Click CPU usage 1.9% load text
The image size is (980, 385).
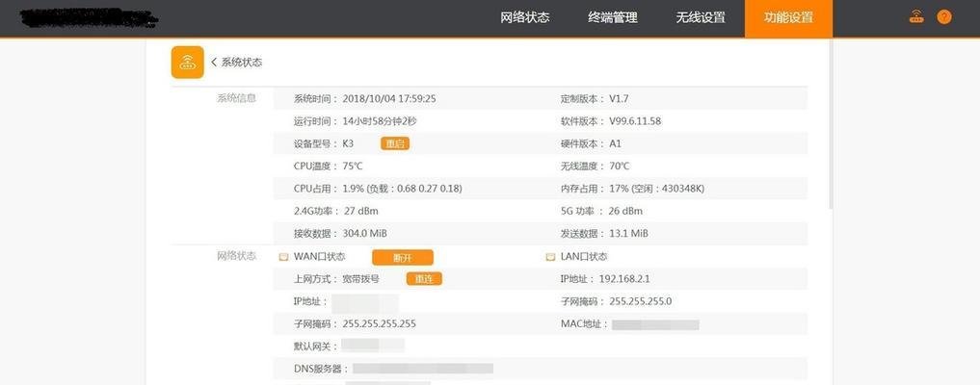tap(403, 189)
